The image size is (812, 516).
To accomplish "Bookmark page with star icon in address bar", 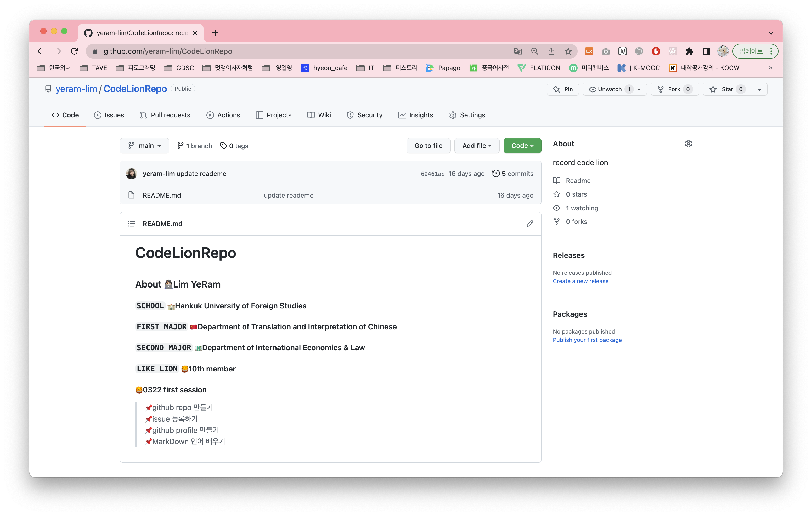I will (x=568, y=51).
